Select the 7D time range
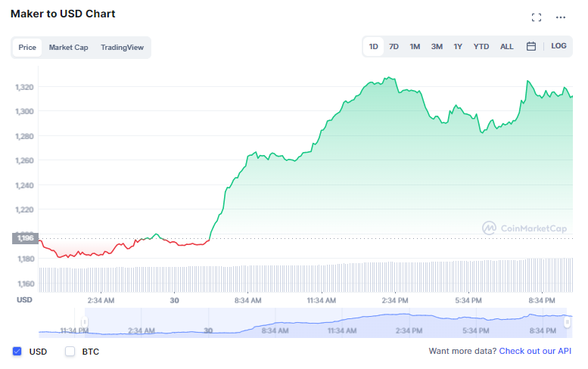The image size is (588, 369). point(394,46)
